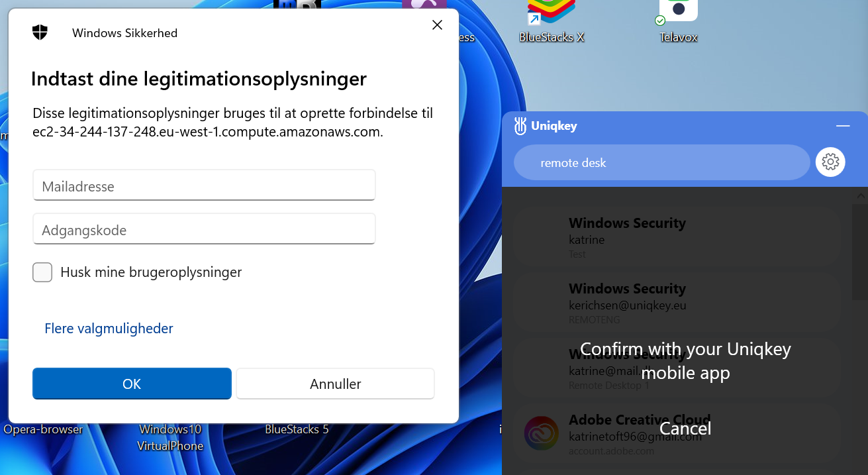868x475 pixels.
Task: Focus the Adgangskode password field
Action: 204,229
